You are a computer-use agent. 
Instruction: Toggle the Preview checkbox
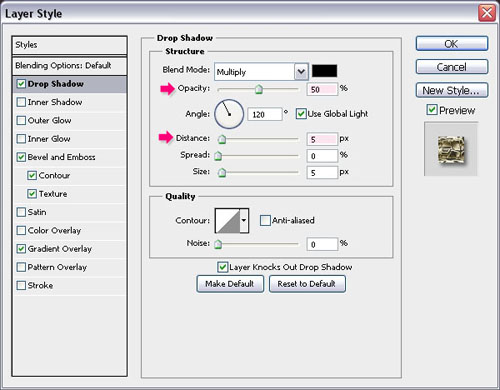pos(432,110)
